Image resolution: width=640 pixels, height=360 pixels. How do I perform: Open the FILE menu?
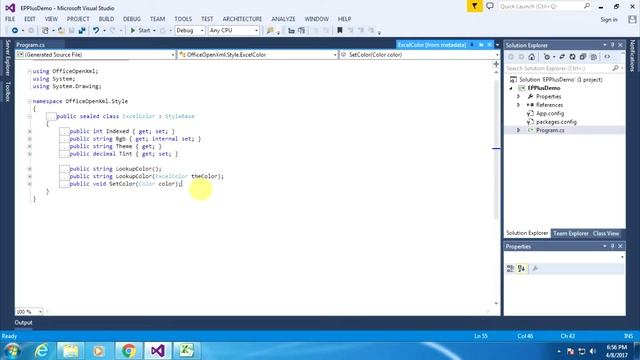[10, 19]
